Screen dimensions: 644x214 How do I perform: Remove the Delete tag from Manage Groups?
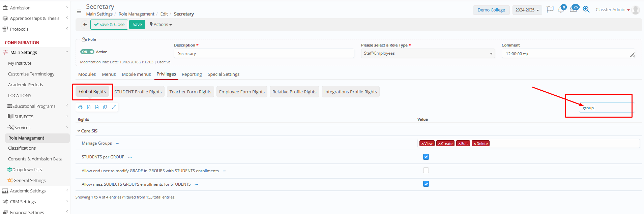pos(474,144)
